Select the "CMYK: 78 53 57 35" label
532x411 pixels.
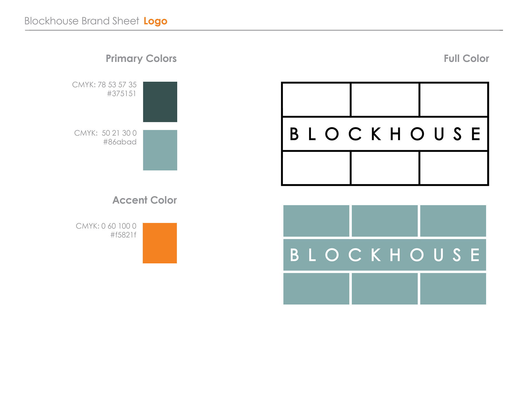point(104,84)
